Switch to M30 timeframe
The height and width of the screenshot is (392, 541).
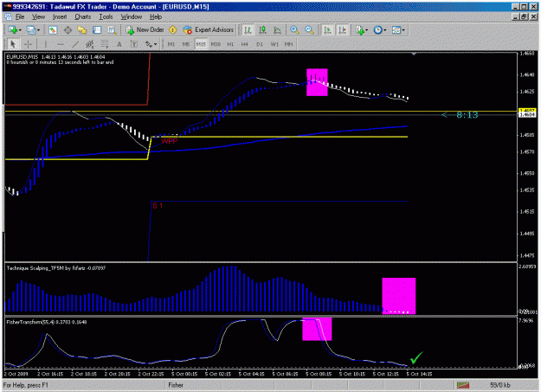pos(216,44)
